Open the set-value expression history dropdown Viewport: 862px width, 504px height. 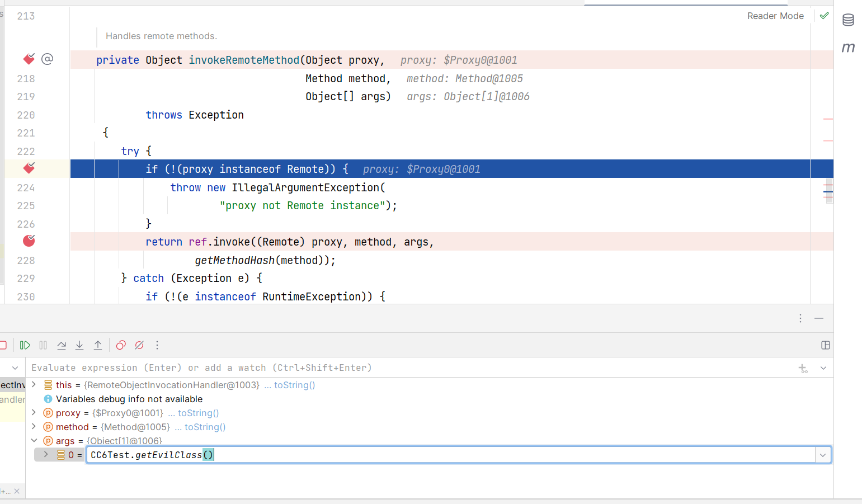click(823, 455)
